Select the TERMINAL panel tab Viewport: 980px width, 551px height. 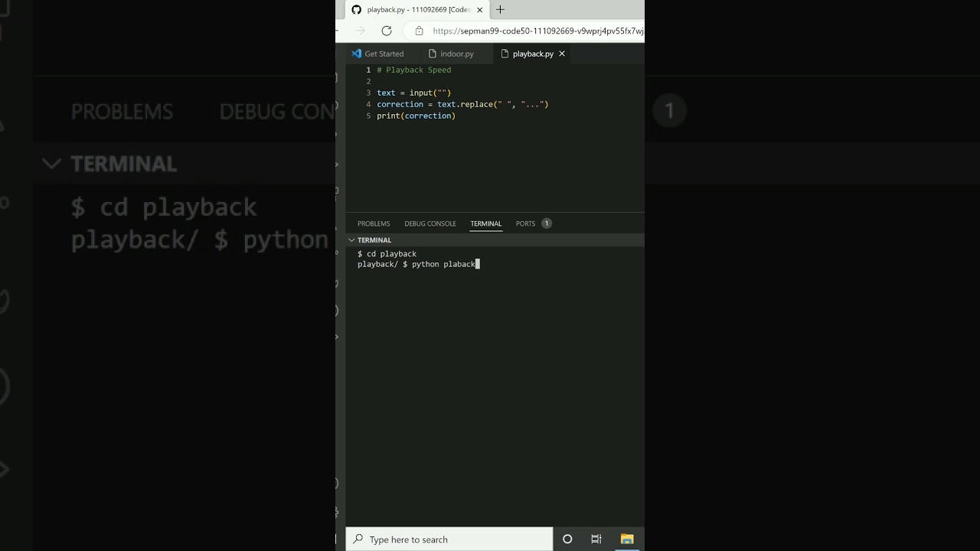[486, 223]
